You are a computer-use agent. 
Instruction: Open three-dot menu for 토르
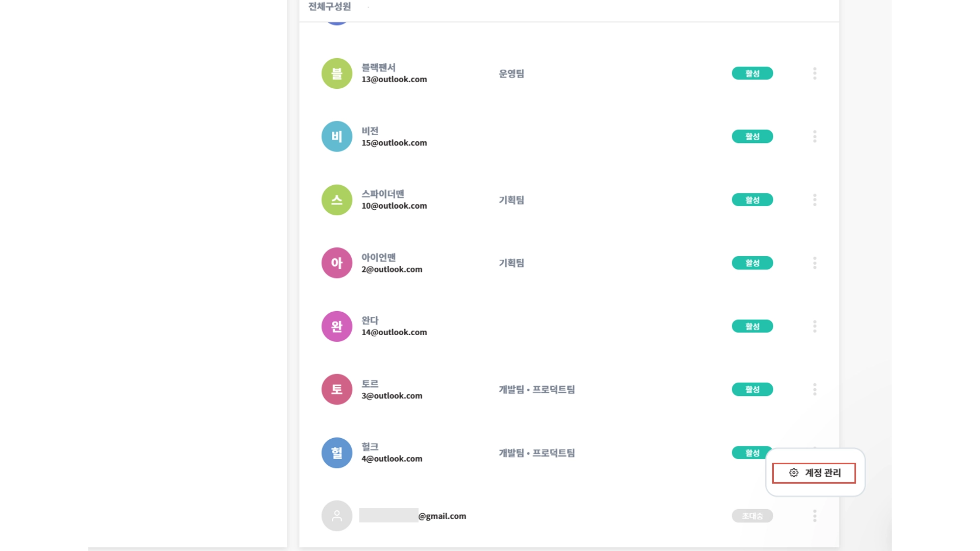(815, 390)
